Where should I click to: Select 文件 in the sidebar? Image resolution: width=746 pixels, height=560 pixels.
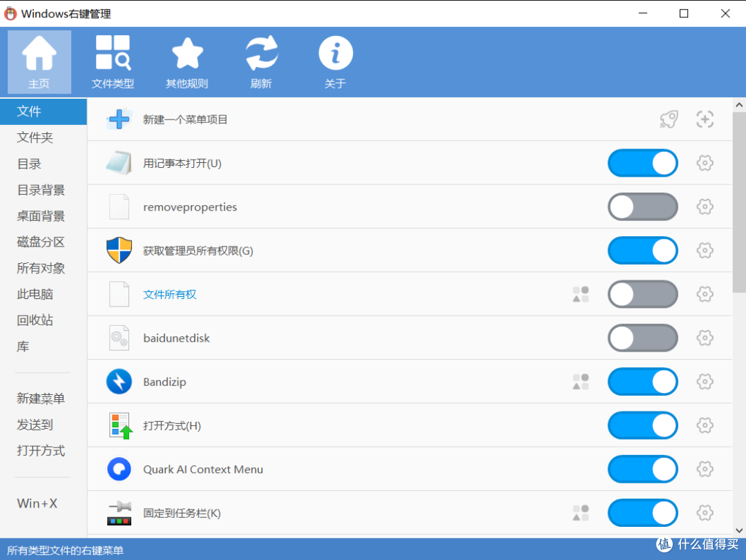[x=44, y=112]
